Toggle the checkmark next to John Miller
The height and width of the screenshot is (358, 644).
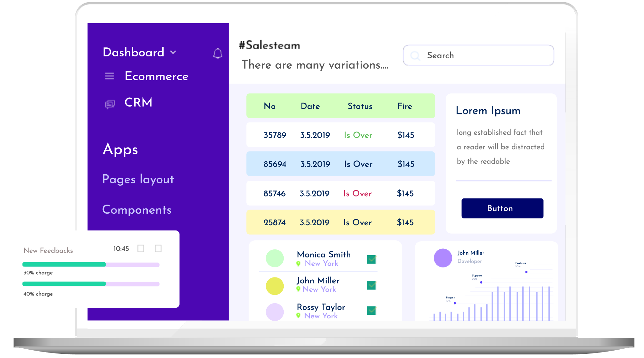click(371, 285)
